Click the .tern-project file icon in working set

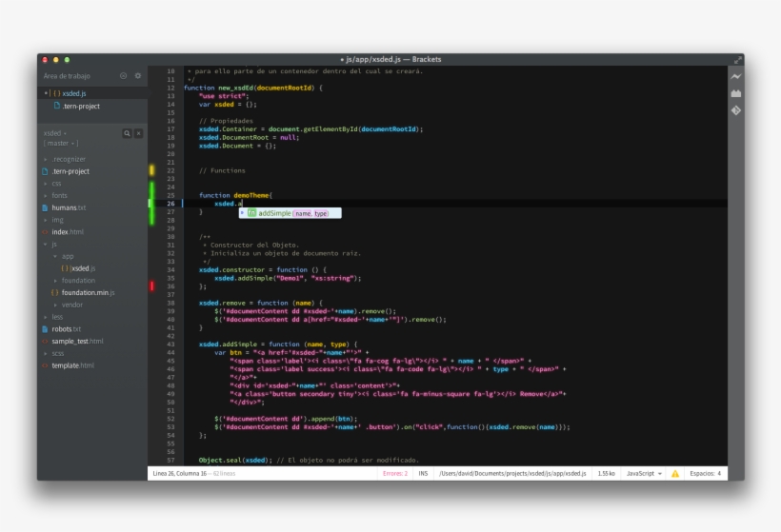[57, 106]
